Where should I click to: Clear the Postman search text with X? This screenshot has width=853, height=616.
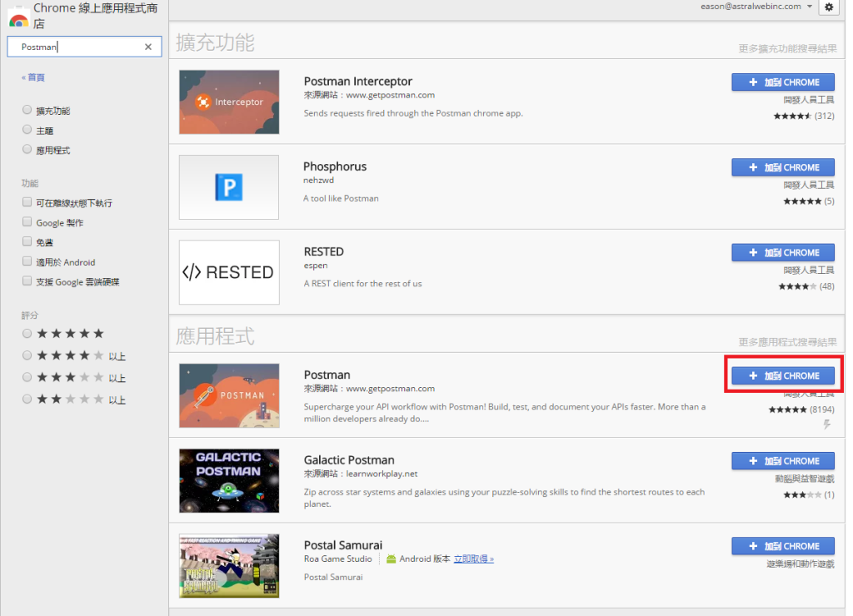click(x=148, y=47)
